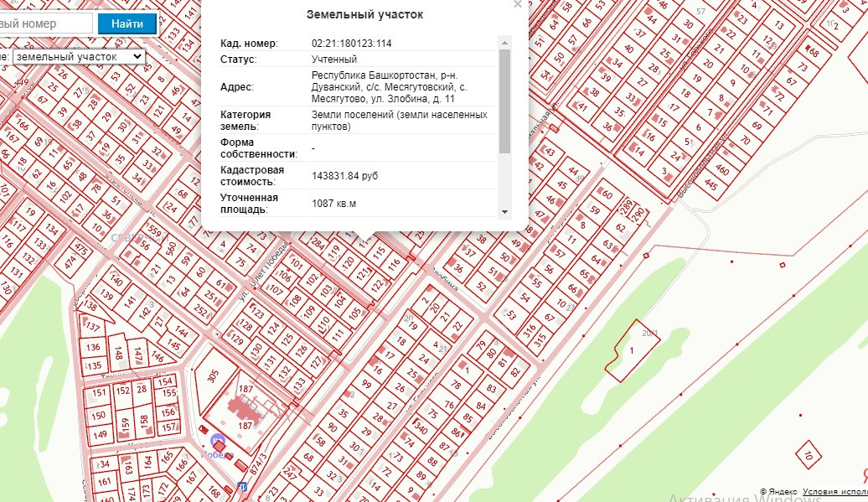Click the bus stop icon near parcel 874/3

pyautogui.click(x=242, y=487)
